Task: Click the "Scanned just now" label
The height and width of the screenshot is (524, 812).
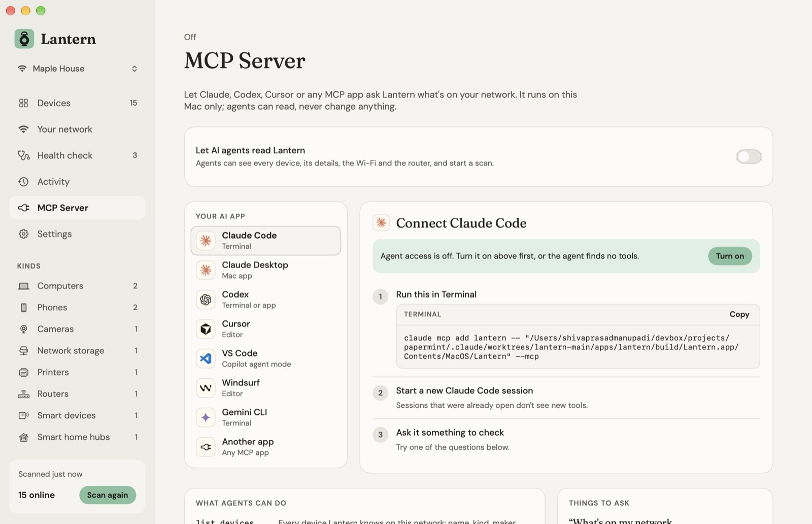Action: point(50,474)
